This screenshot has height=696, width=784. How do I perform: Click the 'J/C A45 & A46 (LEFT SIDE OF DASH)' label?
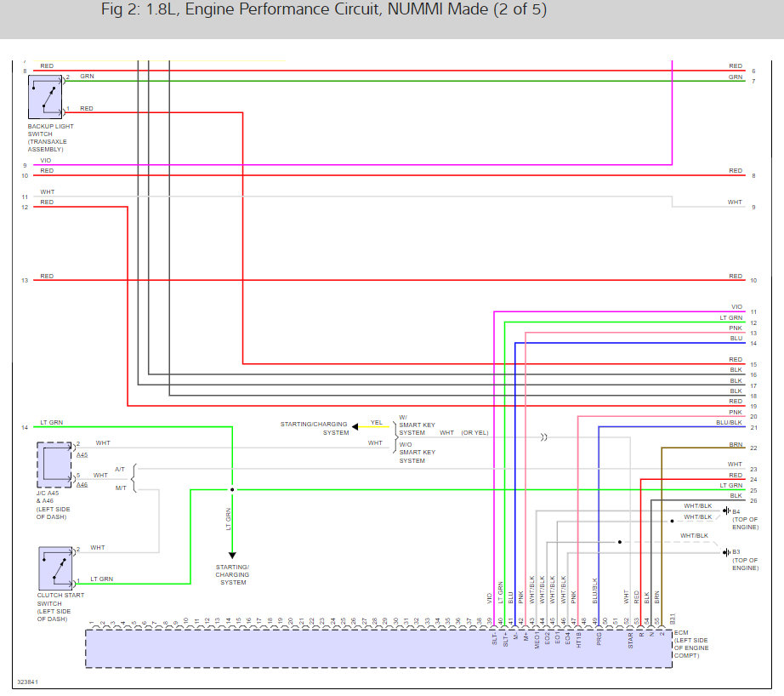pyautogui.click(x=53, y=505)
